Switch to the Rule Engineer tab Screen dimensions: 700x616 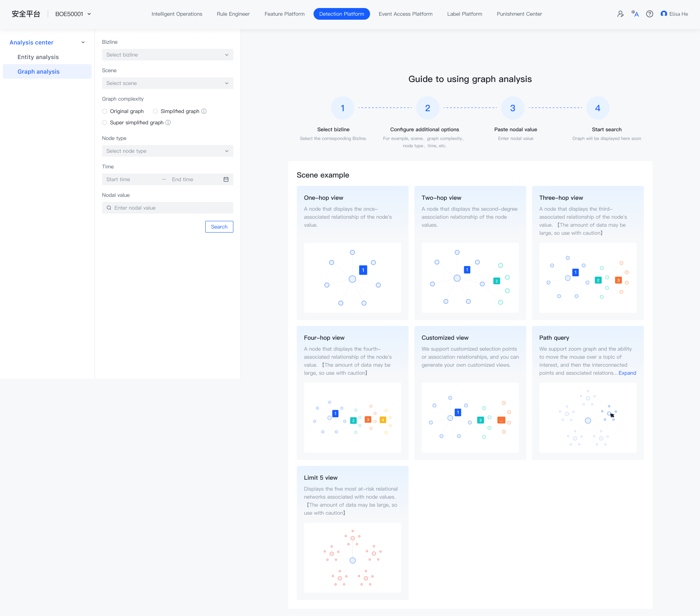coord(233,14)
